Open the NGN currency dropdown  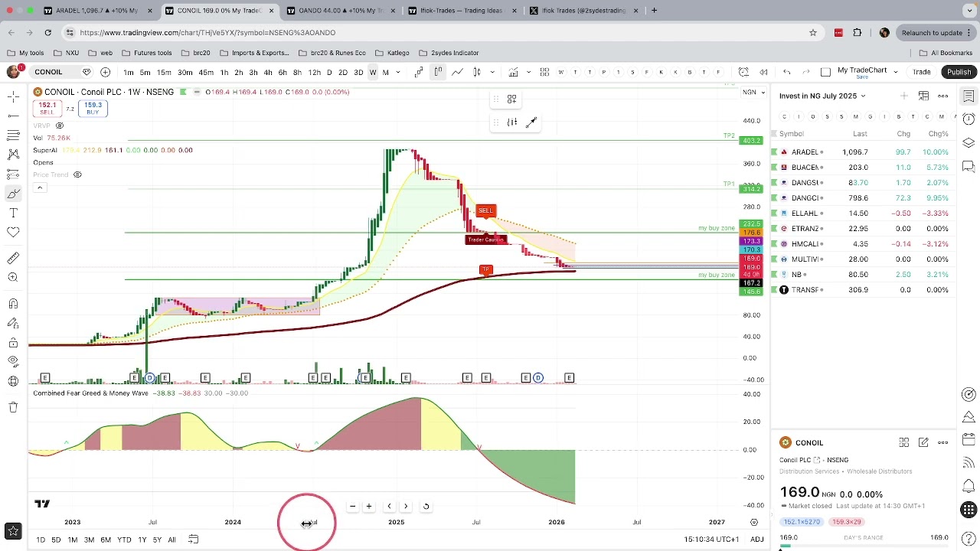(752, 92)
